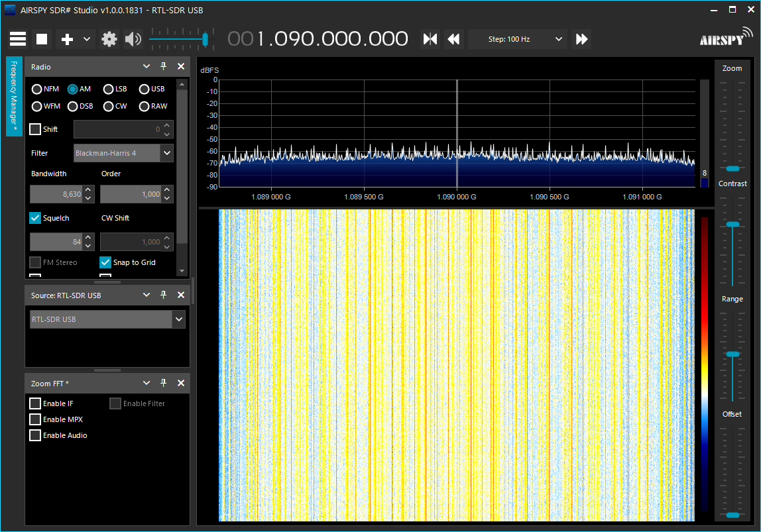Image resolution: width=761 pixels, height=532 pixels.
Task: Select the AM demodulation mode
Action: (79, 89)
